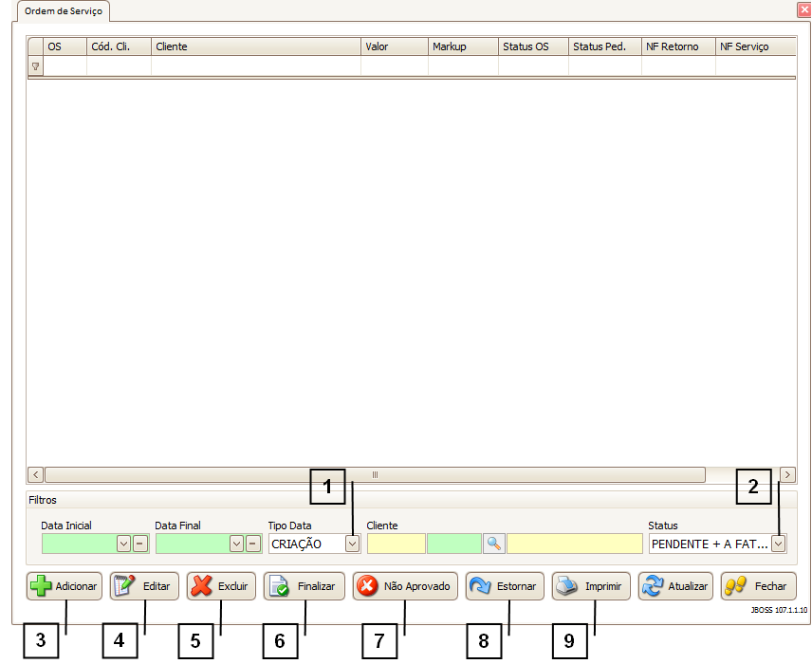Open the Data Final date picker
The width and height of the screenshot is (812, 664).
(236, 544)
